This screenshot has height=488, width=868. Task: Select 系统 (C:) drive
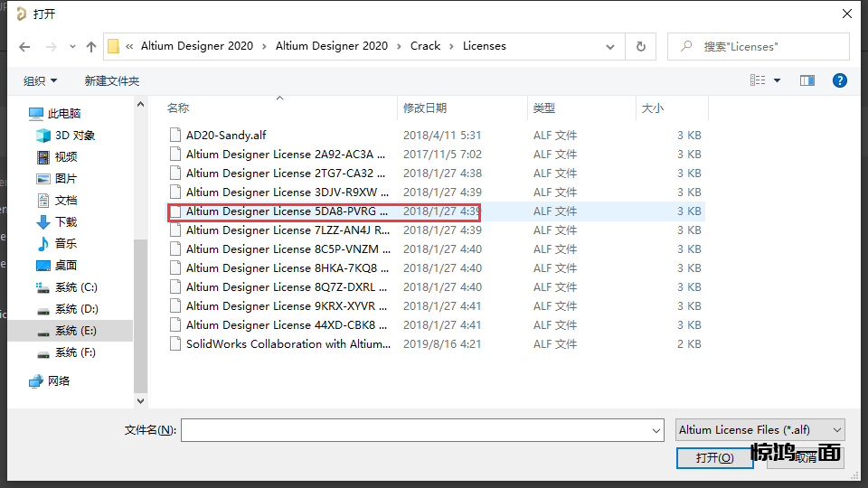point(75,287)
